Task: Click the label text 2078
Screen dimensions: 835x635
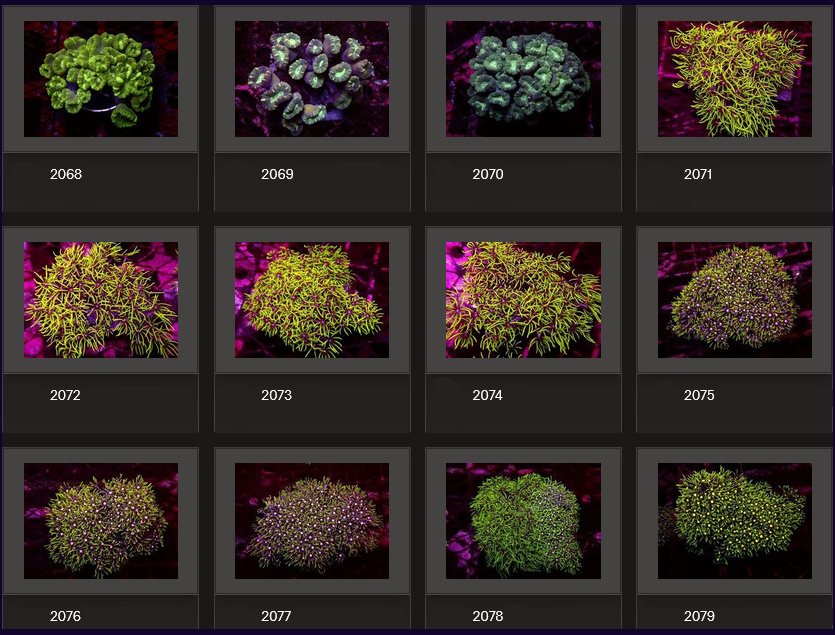Action: click(488, 616)
